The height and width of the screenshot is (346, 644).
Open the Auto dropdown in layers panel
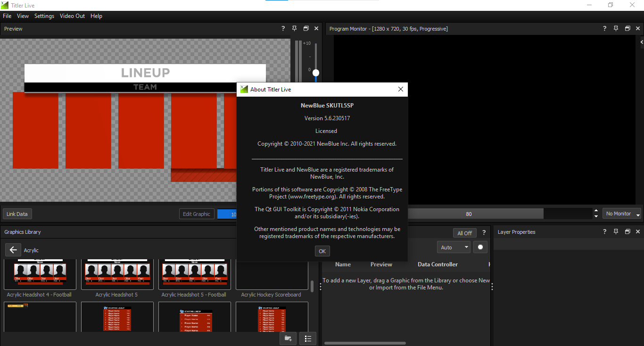[x=454, y=247]
